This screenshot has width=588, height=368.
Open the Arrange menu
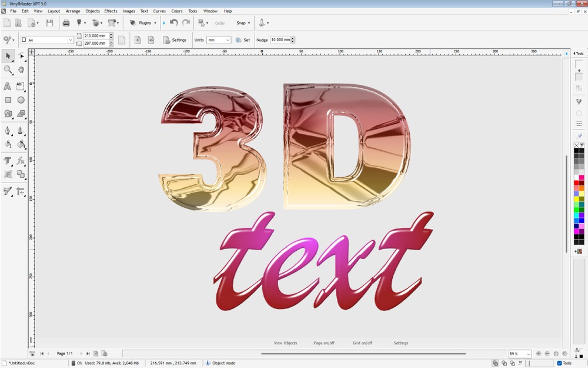tap(72, 11)
